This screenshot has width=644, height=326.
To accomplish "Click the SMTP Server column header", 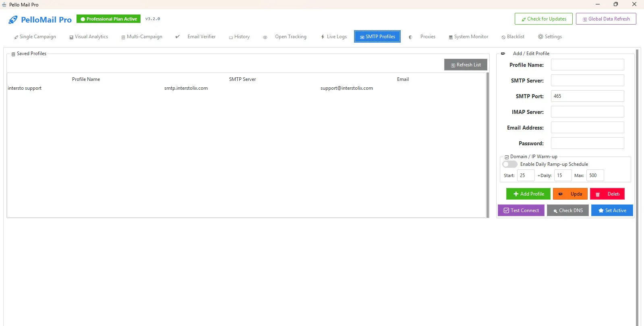I will coord(242,79).
